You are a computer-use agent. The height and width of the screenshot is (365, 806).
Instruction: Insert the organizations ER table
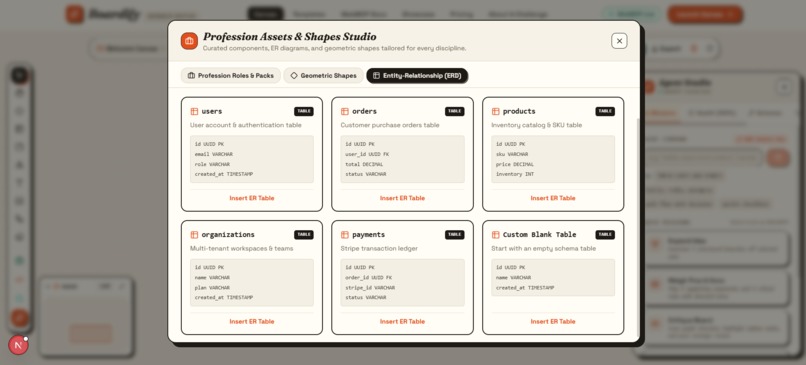pyautogui.click(x=252, y=321)
